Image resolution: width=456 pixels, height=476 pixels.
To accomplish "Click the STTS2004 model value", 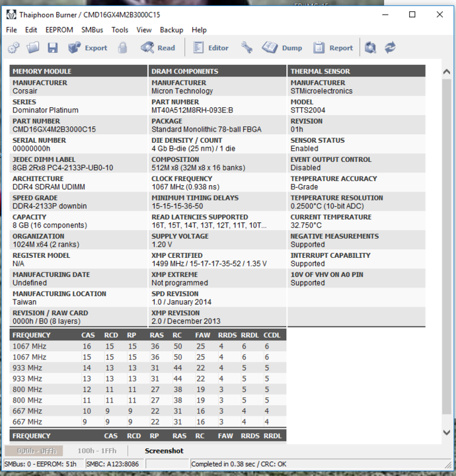I will pyautogui.click(x=308, y=110).
